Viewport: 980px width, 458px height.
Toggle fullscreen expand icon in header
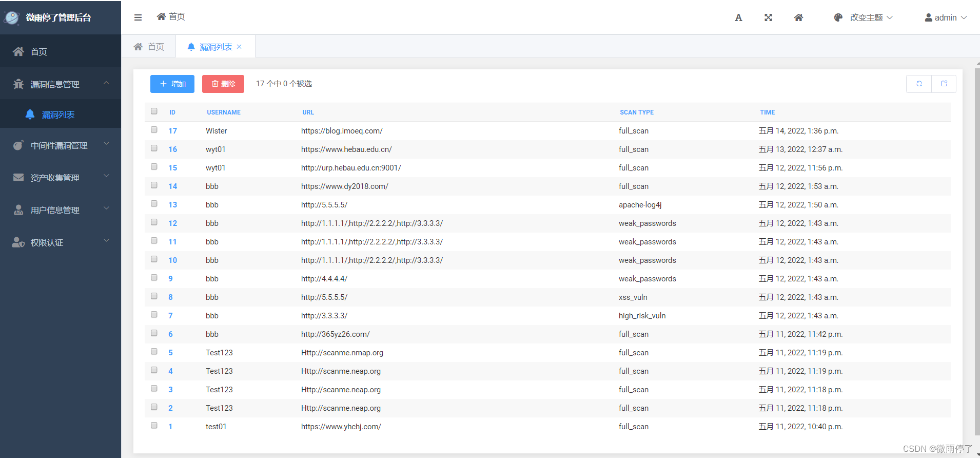pos(768,17)
